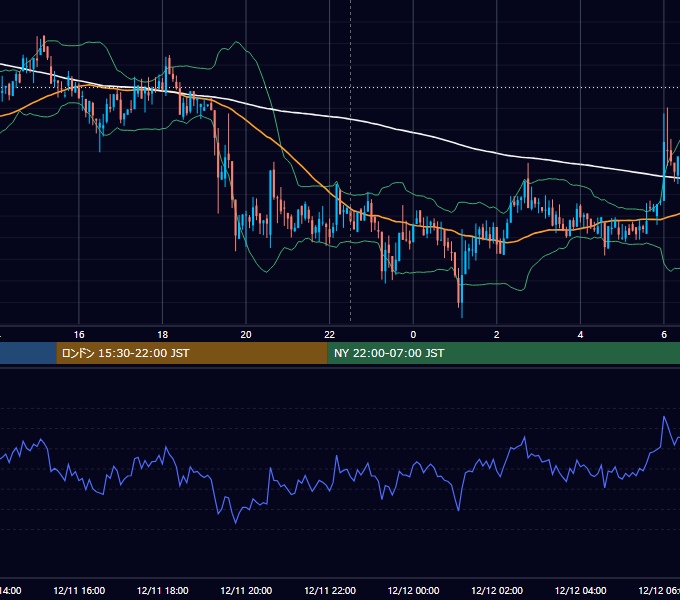Image resolution: width=680 pixels, height=600 pixels.
Task: Click the 12/11 16:00 date label
Action: [79, 590]
